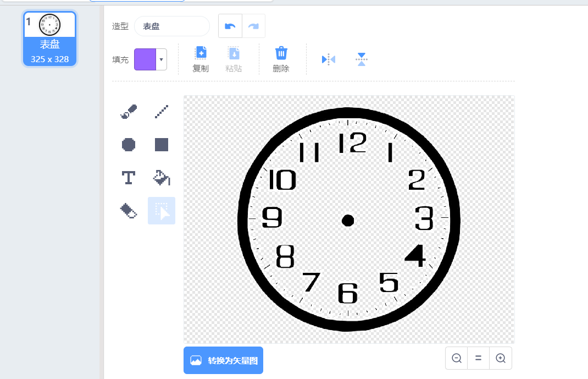The image size is (588, 379).
Task: Select the Rectangle shape tool
Action: pos(162,145)
